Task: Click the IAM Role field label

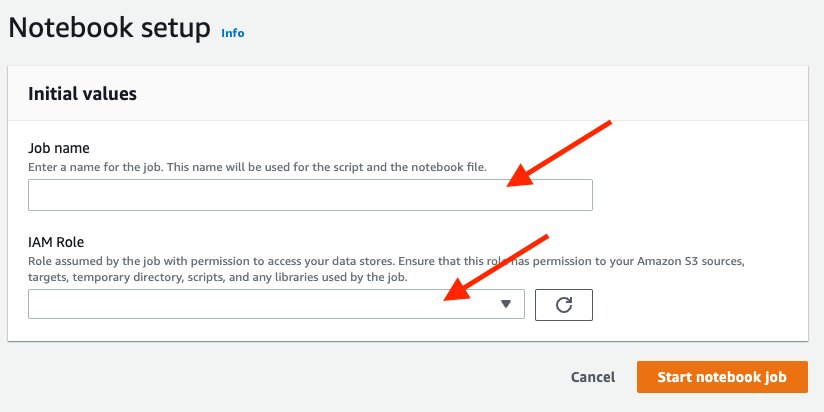Action: point(56,242)
